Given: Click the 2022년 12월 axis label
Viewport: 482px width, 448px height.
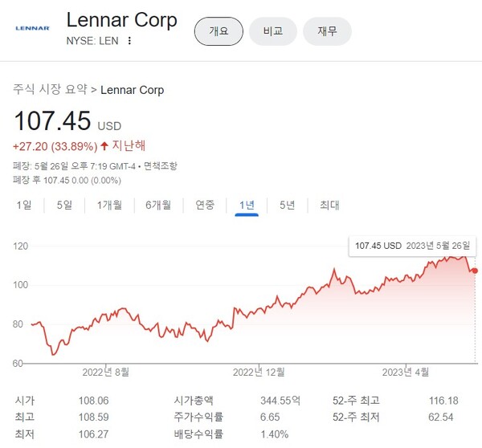Looking at the screenshot, I should (x=259, y=372).
